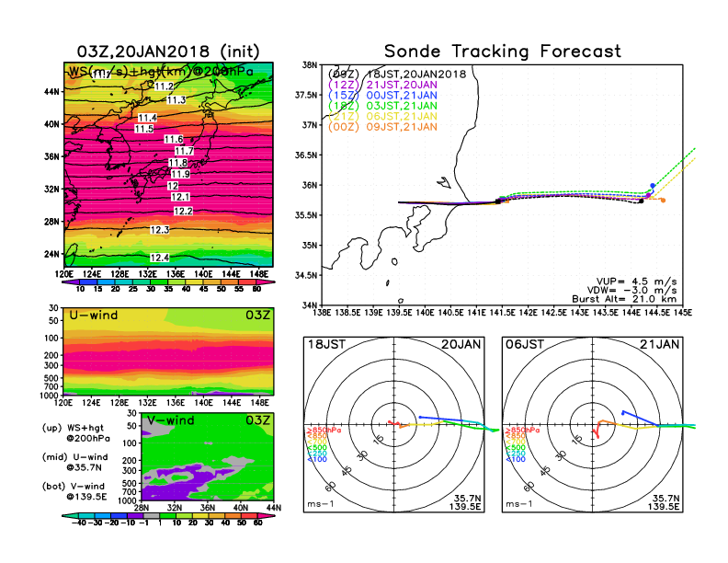Click the 12.4 height contour label
Image resolution: width=728 pixels, height=563 pixels.
tap(160, 258)
